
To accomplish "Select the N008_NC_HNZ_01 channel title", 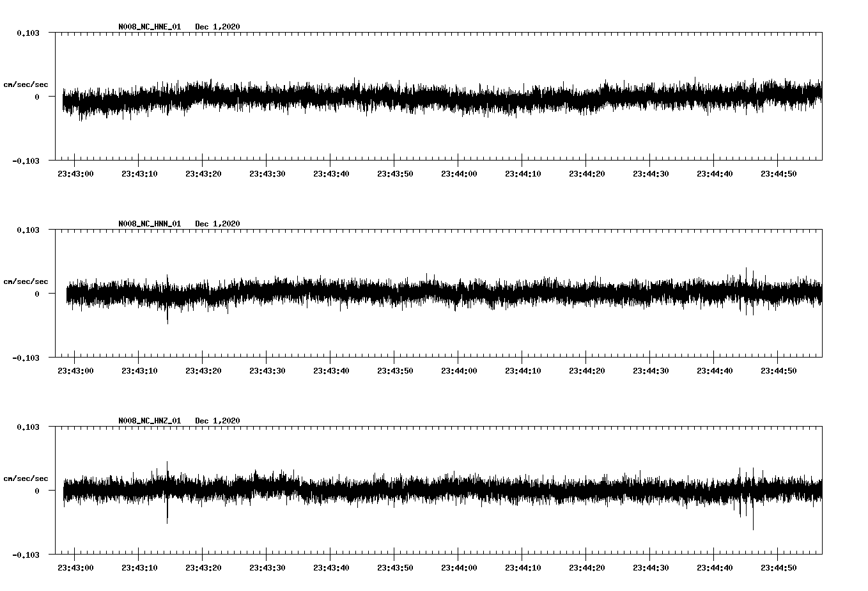I will tap(148, 420).
